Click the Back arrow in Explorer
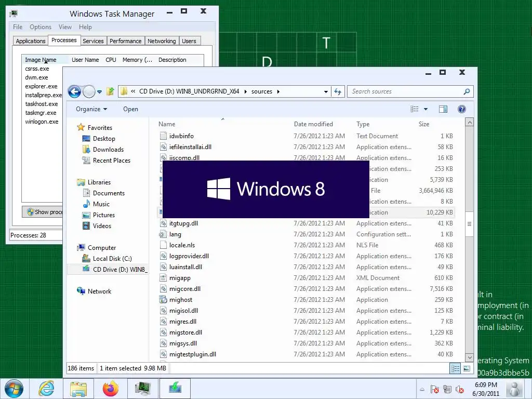Screen dimensions: 532x399 (x=74, y=91)
